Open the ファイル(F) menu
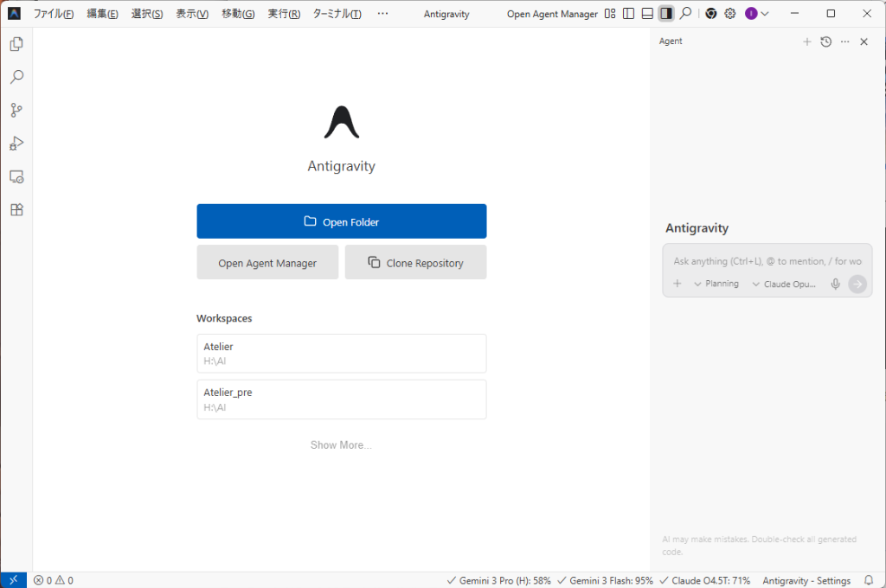Viewport: 886px width, 588px height. 53,14
